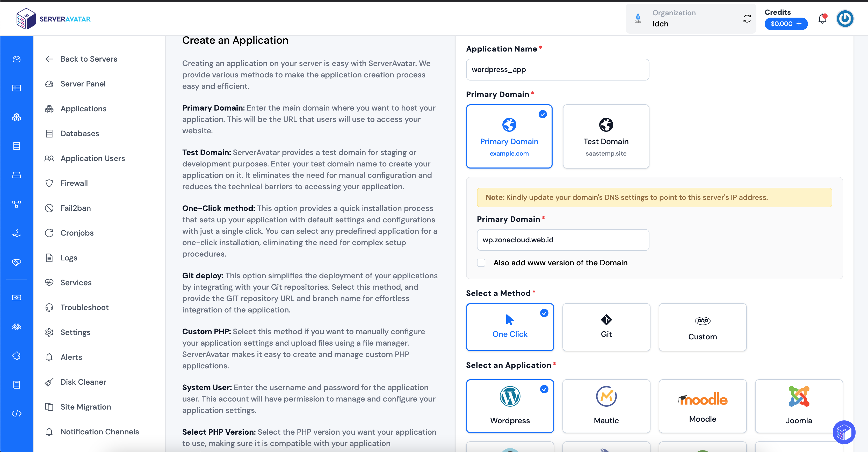Select Mautic as the application
Viewport: 868px width, 452px height.
tap(606, 406)
